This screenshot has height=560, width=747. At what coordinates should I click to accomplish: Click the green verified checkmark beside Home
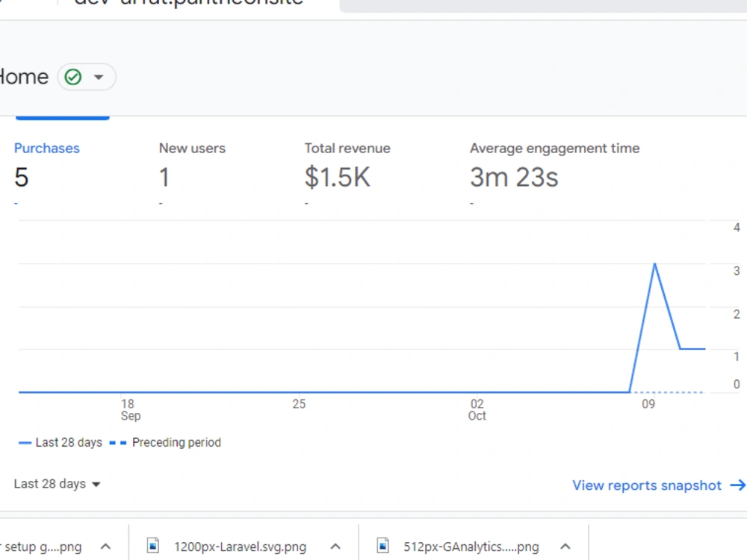tap(72, 76)
